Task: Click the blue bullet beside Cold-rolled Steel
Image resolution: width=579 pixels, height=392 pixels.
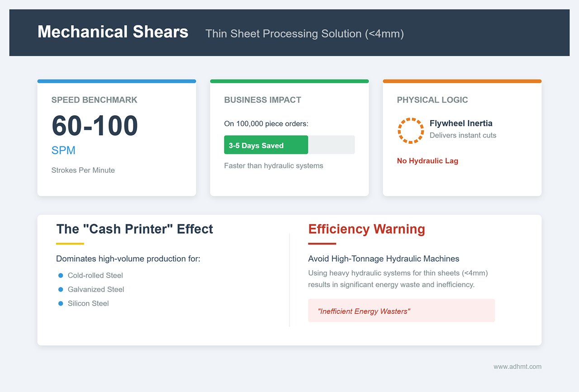Action: coord(61,275)
